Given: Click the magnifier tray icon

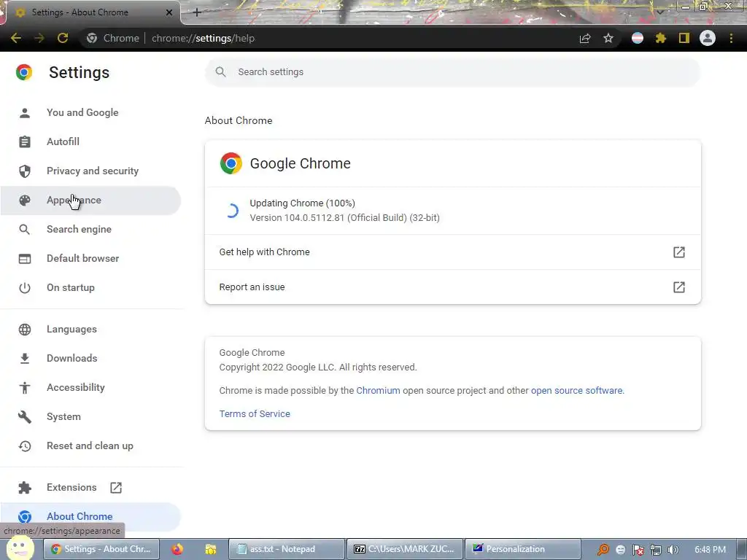Looking at the screenshot, I should click(603, 550).
